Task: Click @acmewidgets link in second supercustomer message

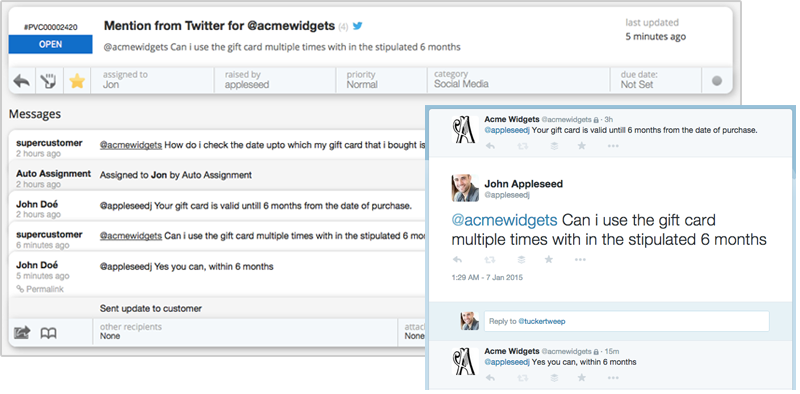Action: tap(131, 236)
